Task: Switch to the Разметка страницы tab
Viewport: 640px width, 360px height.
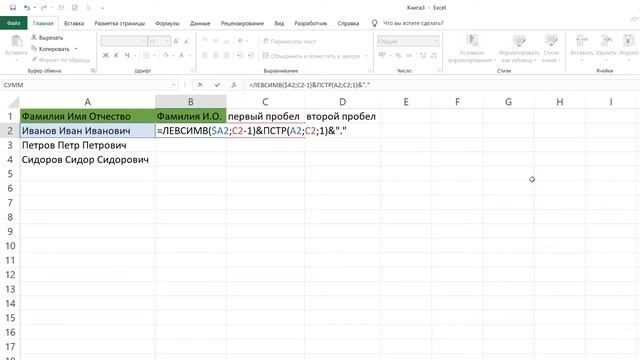Action: [120, 23]
